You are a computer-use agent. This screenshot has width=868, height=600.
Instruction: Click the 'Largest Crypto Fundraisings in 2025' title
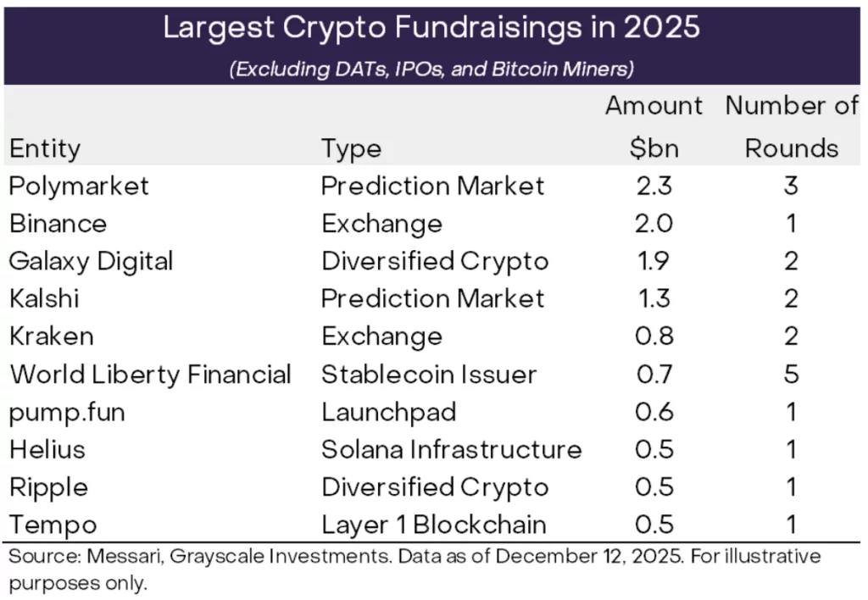point(432,27)
